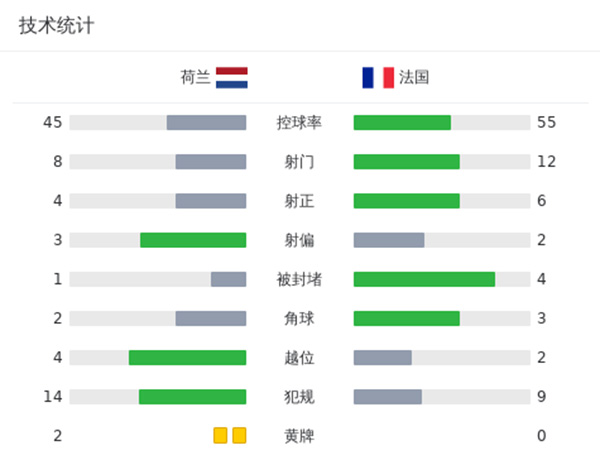Click the 法国 team name
The width and height of the screenshot is (600, 455).
(414, 78)
